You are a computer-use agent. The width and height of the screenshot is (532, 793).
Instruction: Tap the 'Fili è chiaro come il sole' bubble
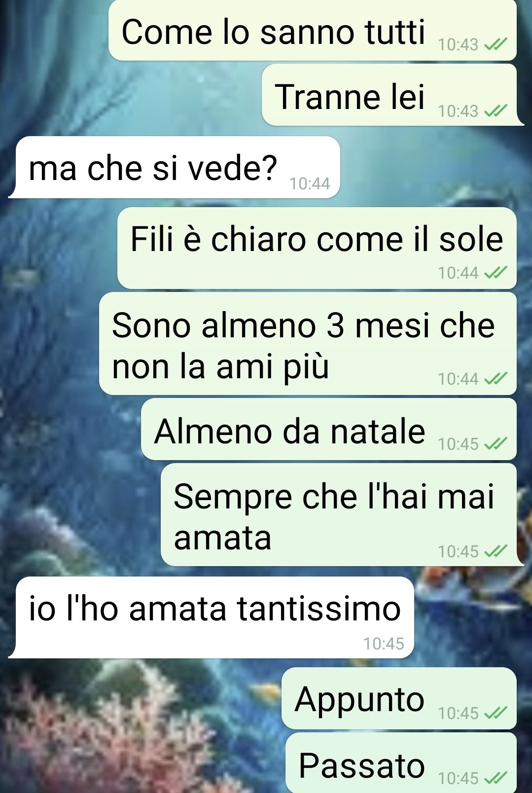point(317,248)
